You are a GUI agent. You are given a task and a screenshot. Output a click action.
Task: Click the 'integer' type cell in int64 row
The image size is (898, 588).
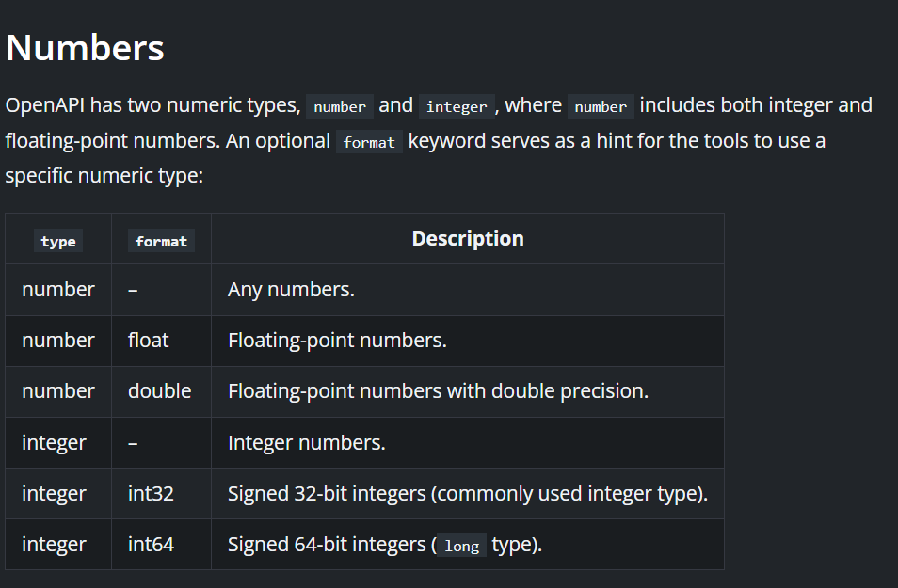[x=54, y=544]
